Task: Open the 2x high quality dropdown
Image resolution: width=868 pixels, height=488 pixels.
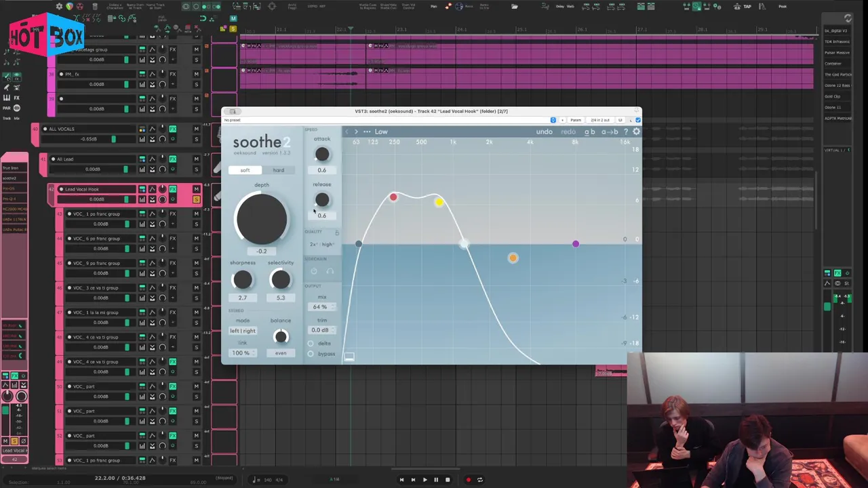Action: (322, 244)
